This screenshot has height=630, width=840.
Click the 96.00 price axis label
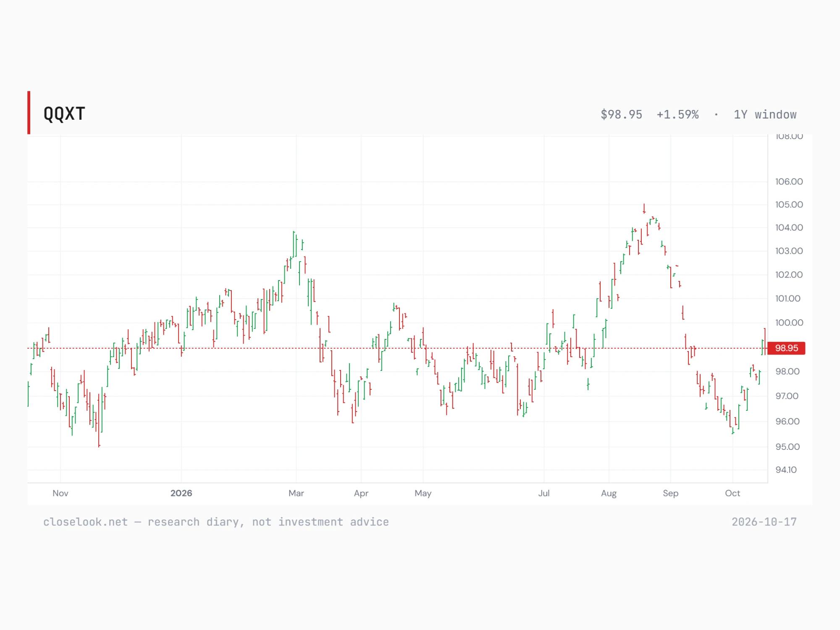[x=787, y=422]
